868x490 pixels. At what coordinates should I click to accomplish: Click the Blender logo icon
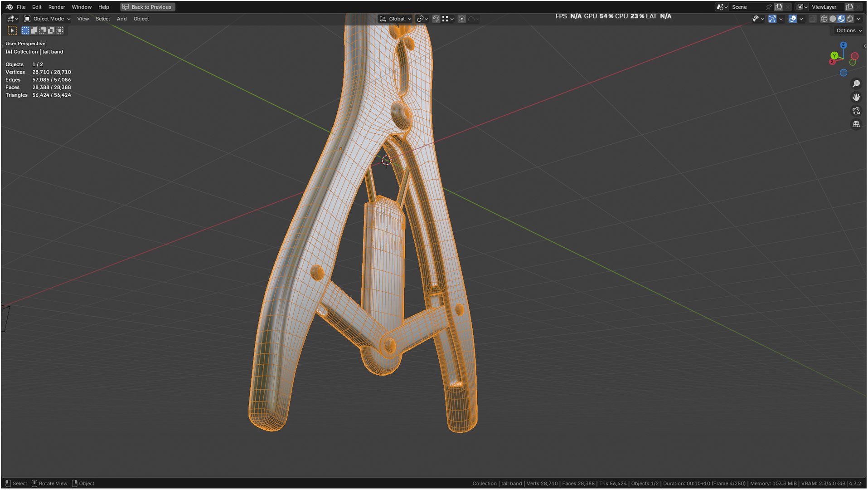pos(9,7)
